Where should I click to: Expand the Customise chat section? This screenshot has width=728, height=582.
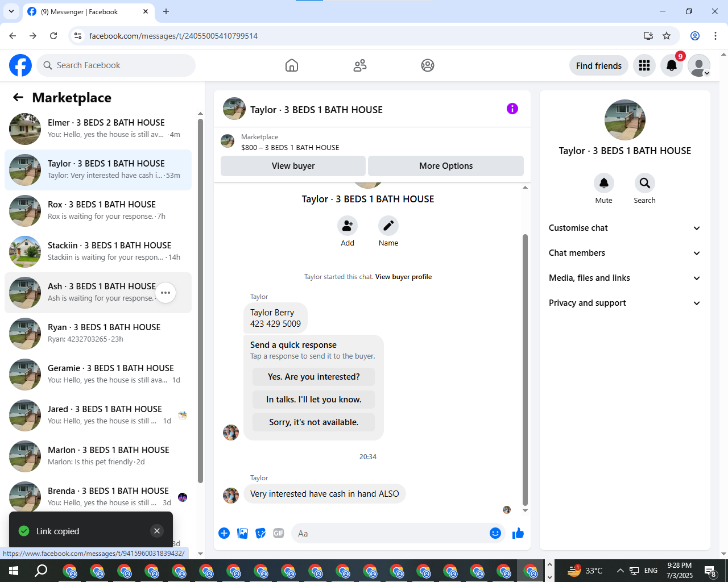[624, 228]
